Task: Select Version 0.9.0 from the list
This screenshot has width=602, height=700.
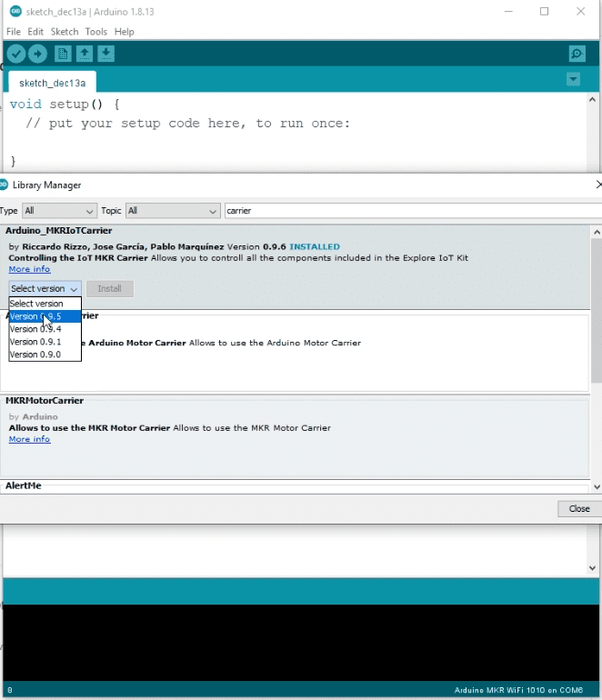Action: pyautogui.click(x=45, y=355)
